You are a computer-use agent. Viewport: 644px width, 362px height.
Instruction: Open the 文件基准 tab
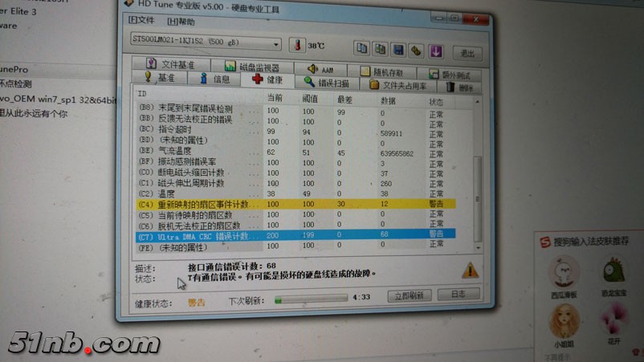[171, 64]
